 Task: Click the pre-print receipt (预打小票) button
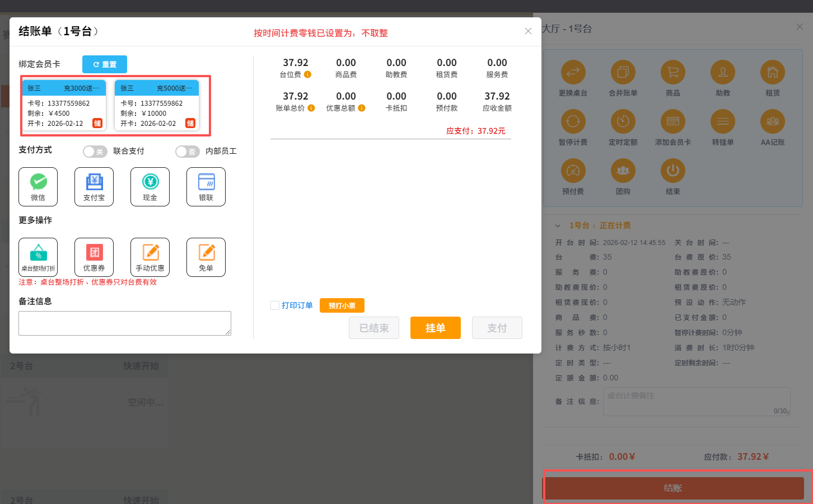pos(342,305)
